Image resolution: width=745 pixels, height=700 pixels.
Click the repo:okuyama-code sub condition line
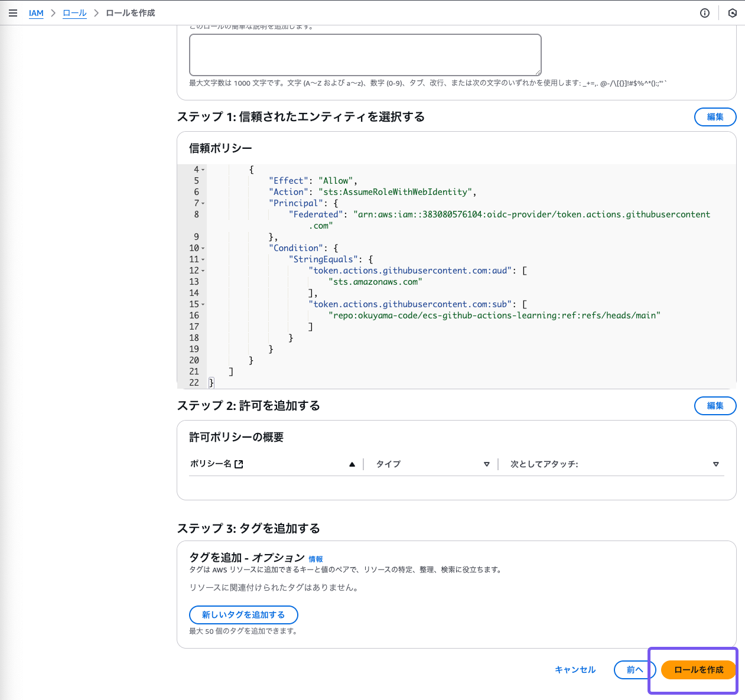point(495,315)
